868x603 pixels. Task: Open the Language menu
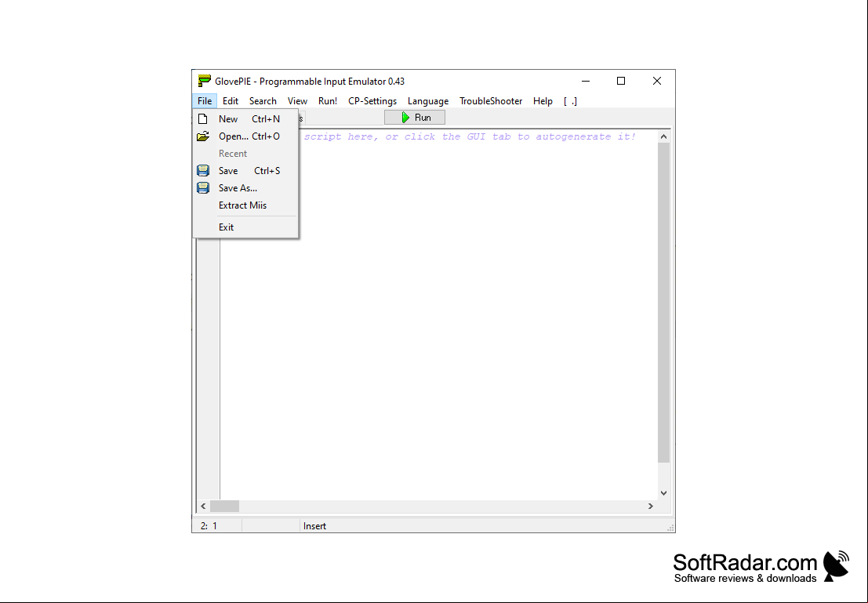(428, 101)
